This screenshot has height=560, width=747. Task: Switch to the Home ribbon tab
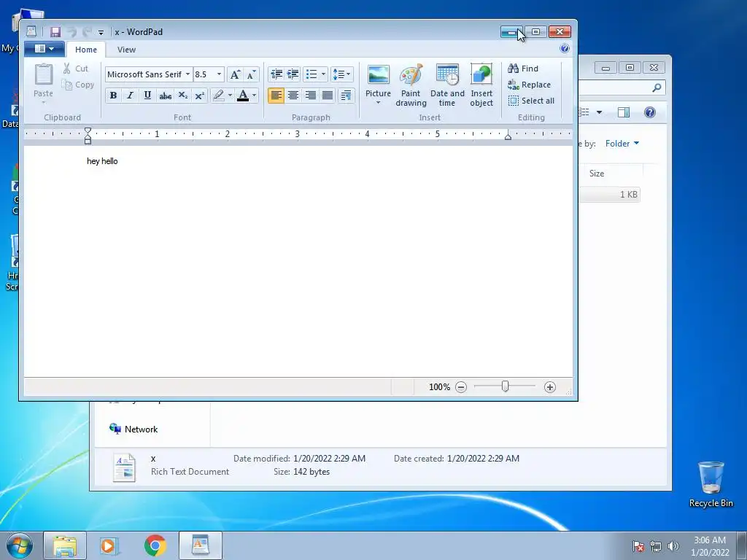86,50
